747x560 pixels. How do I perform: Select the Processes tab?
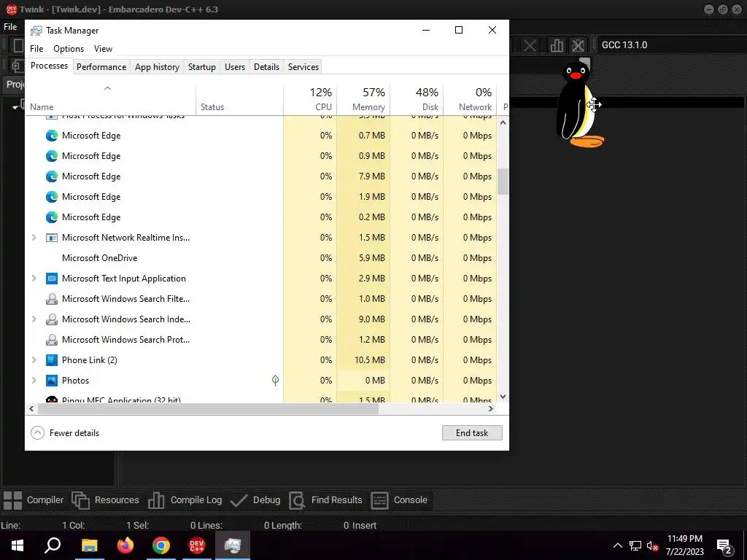[49, 66]
